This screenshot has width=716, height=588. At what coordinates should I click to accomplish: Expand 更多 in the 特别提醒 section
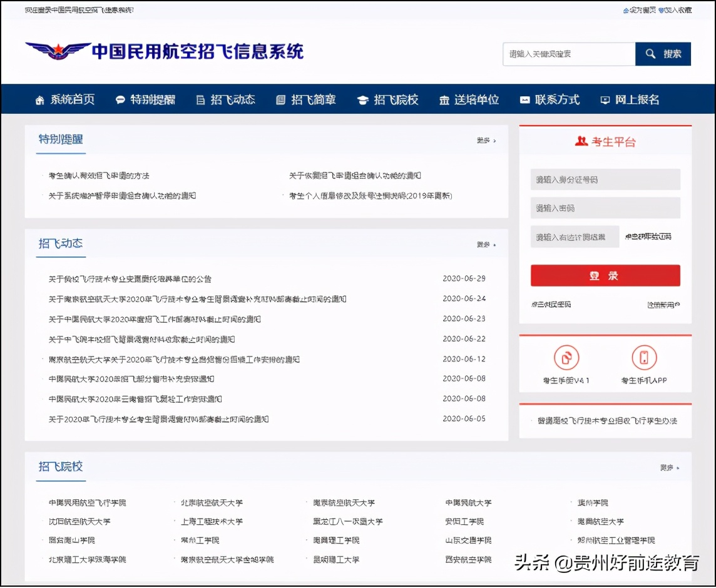[x=482, y=141]
